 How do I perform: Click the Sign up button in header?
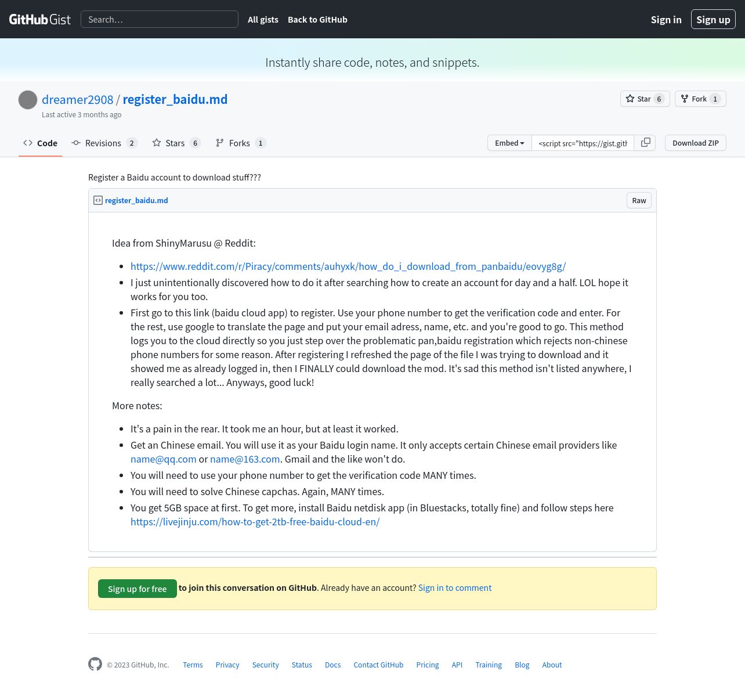[713, 19]
